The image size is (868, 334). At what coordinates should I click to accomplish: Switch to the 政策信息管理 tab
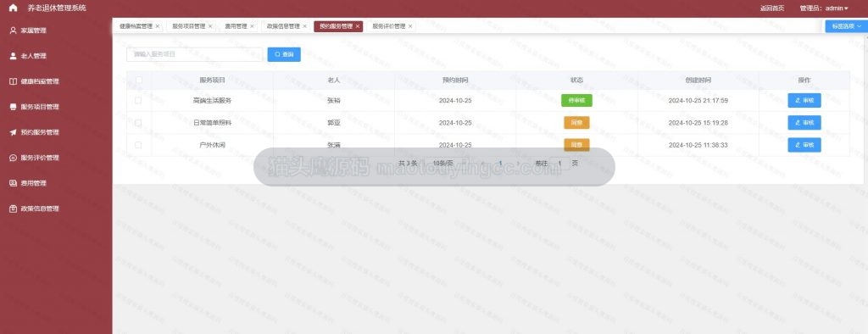coord(283,26)
